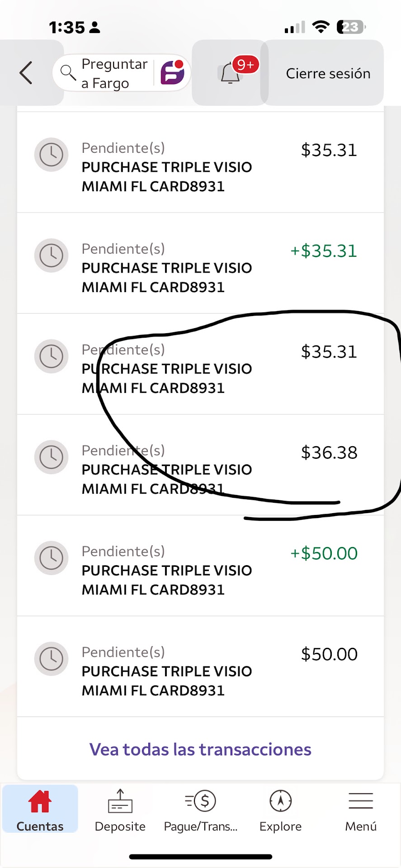401x868 pixels.
Task: Open the Fargo assistant icon
Action: [172, 73]
